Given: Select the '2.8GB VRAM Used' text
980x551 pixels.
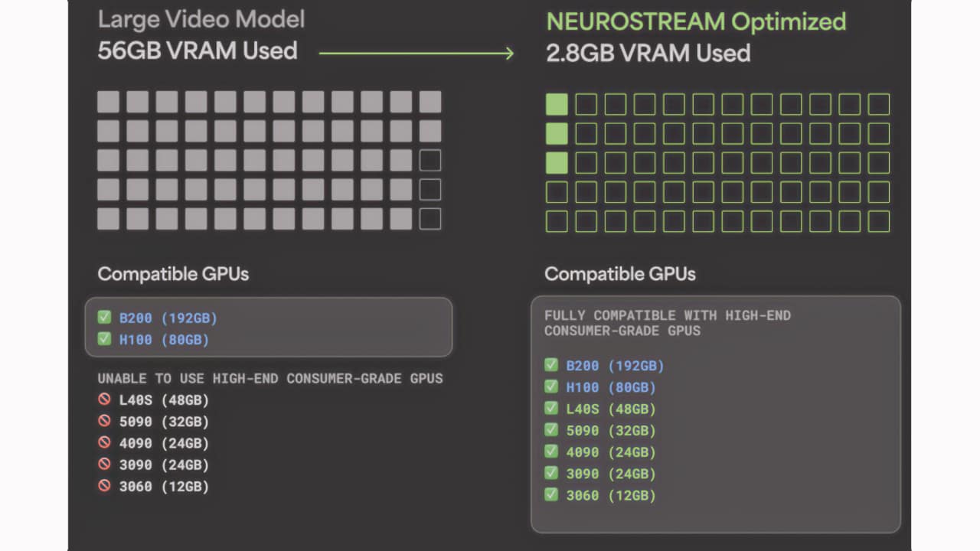Looking at the screenshot, I should [x=648, y=53].
